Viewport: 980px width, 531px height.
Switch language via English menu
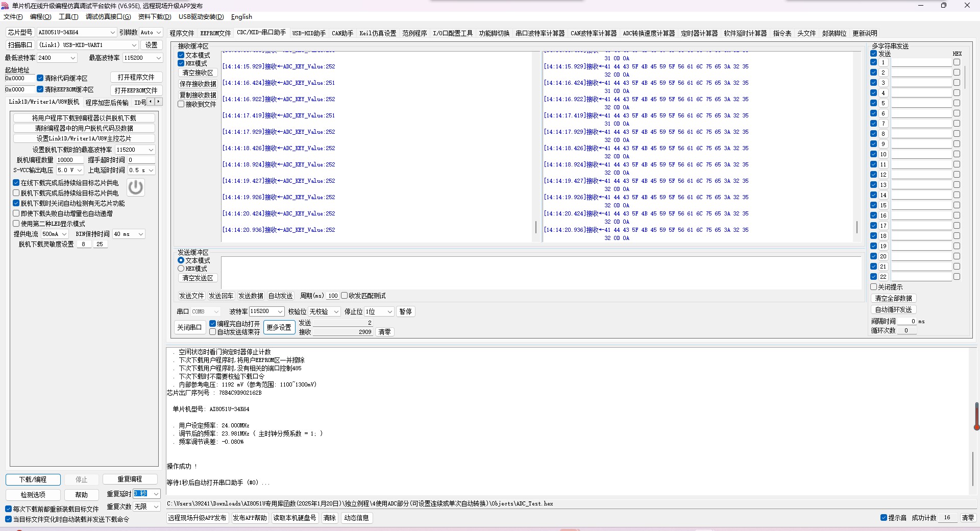[241, 17]
